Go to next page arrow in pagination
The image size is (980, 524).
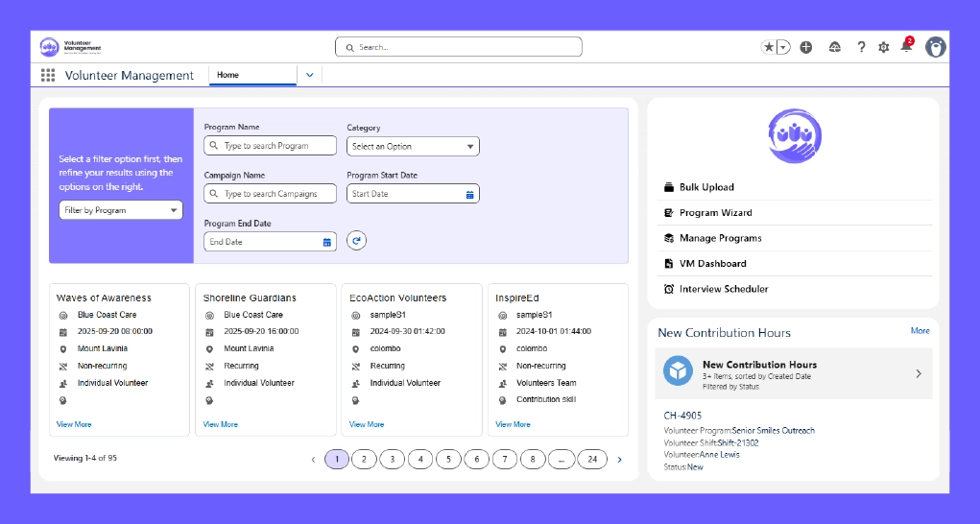619,460
